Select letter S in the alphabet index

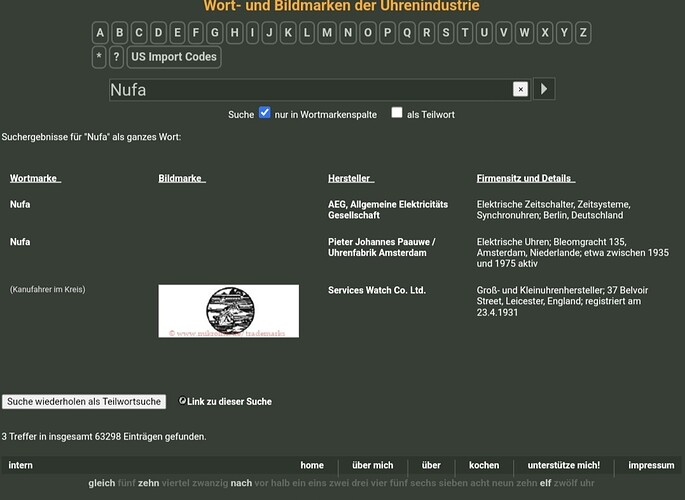pyautogui.click(x=446, y=33)
